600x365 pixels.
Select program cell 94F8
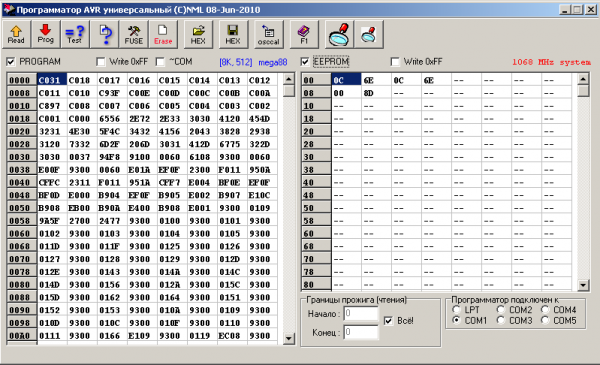point(112,157)
